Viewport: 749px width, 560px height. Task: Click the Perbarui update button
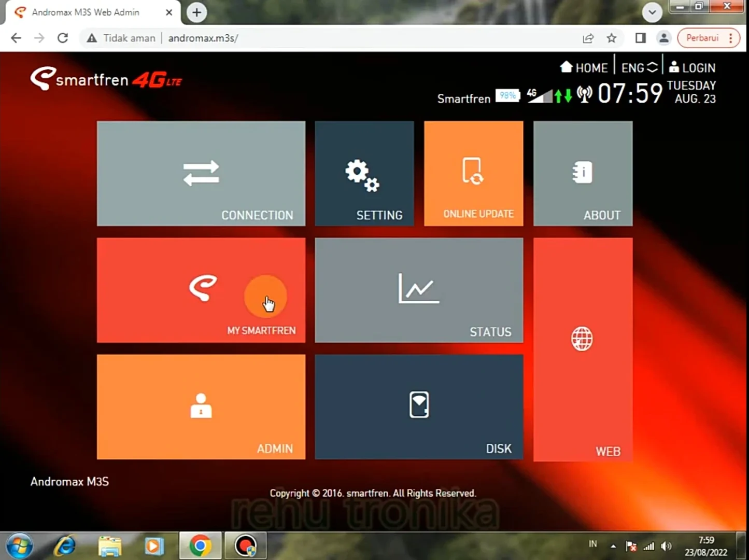tap(709, 38)
